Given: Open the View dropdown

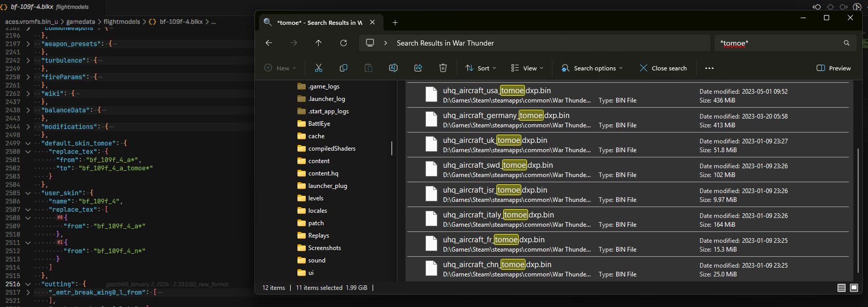Looking at the screenshot, I should click(527, 68).
